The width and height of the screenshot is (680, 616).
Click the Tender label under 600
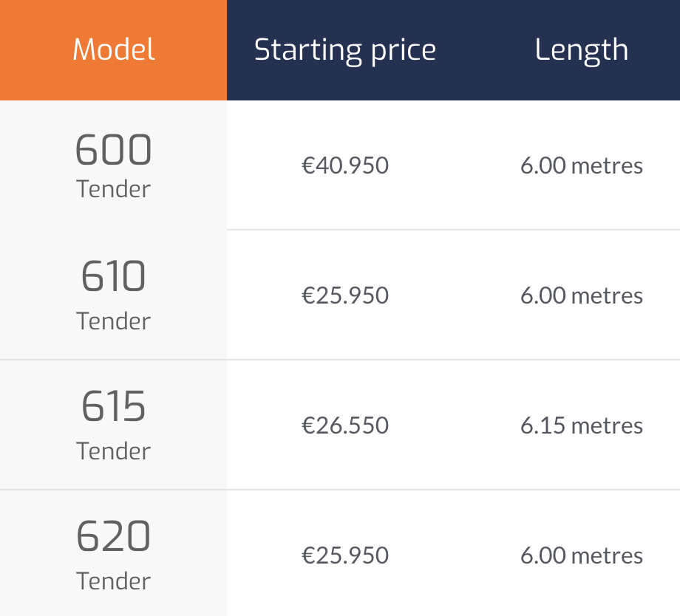(114, 189)
